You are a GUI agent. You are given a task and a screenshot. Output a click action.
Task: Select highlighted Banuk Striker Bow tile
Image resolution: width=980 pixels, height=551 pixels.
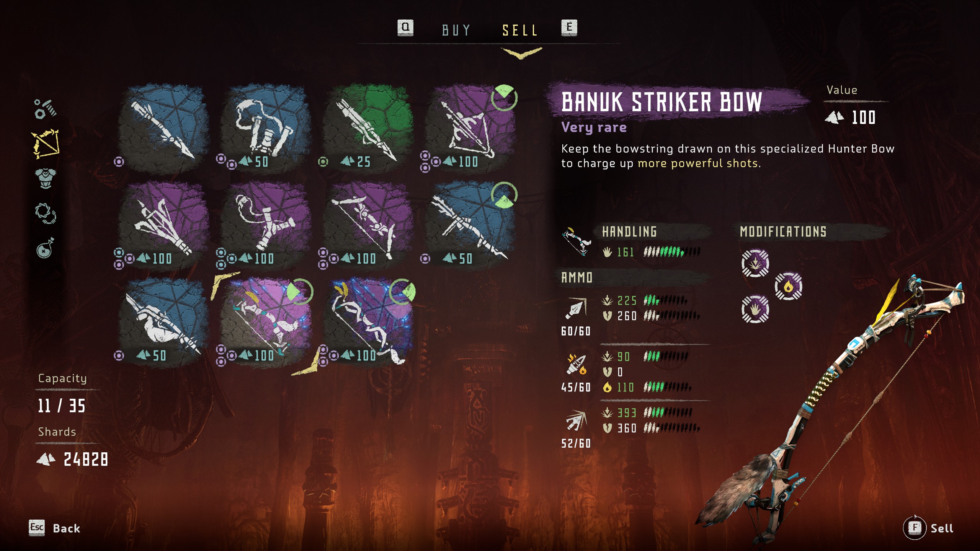click(x=266, y=322)
